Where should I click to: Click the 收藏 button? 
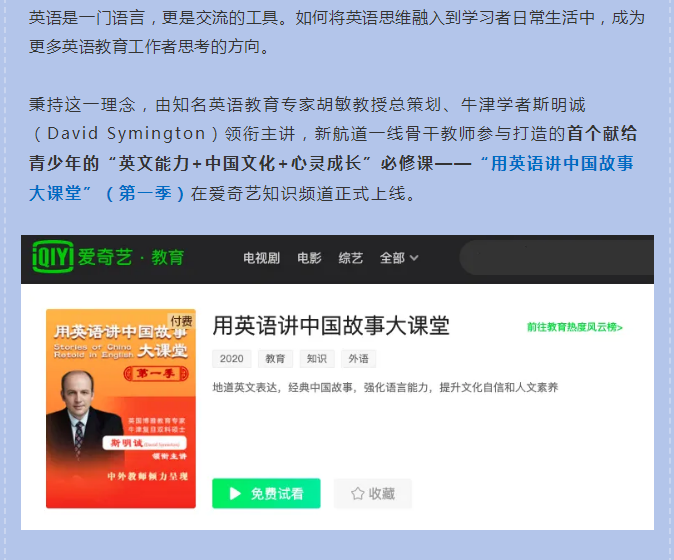(x=373, y=493)
